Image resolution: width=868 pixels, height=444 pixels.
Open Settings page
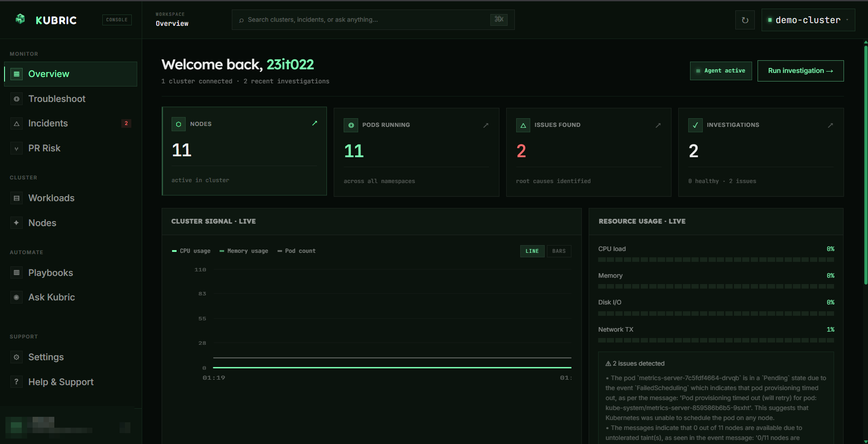click(71, 357)
